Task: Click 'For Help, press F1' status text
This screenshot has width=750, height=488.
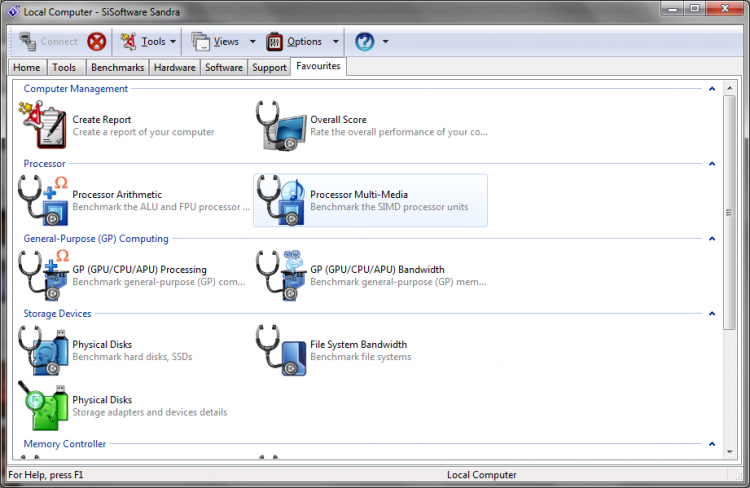Action: (x=46, y=475)
